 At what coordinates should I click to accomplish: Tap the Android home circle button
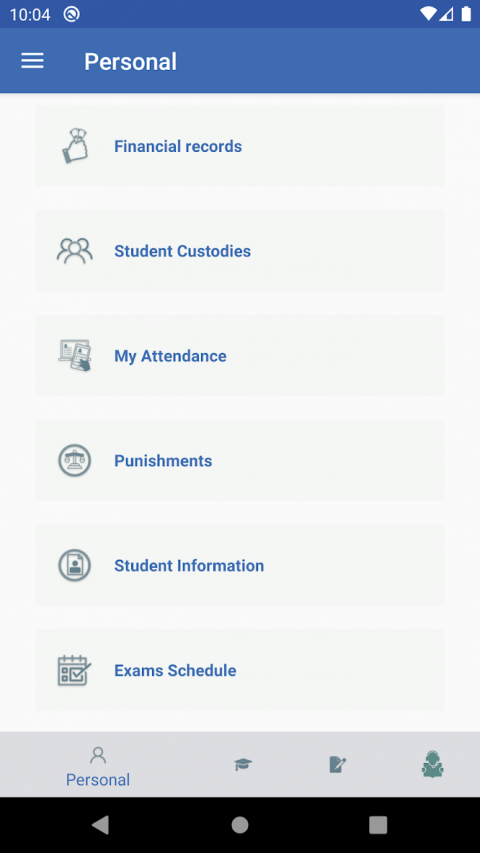click(240, 825)
